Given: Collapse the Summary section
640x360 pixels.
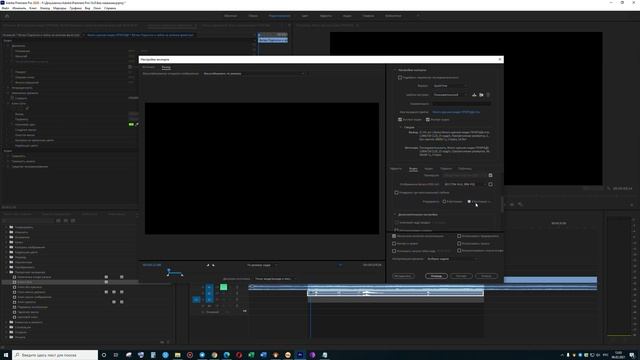Looking at the screenshot, I should point(400,127).
